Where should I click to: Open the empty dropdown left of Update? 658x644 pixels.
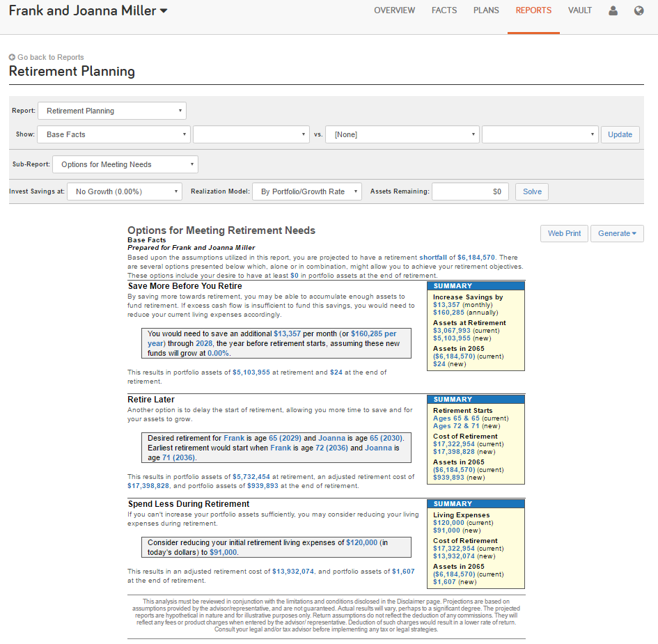click(540, 134)
